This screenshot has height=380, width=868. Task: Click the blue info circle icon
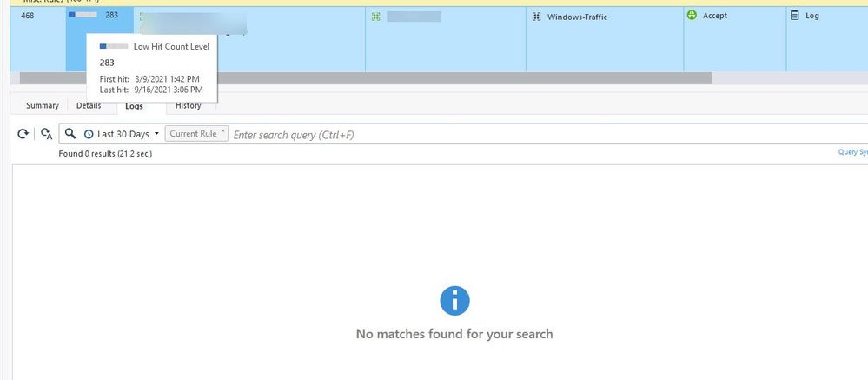[x=454, y=301]
